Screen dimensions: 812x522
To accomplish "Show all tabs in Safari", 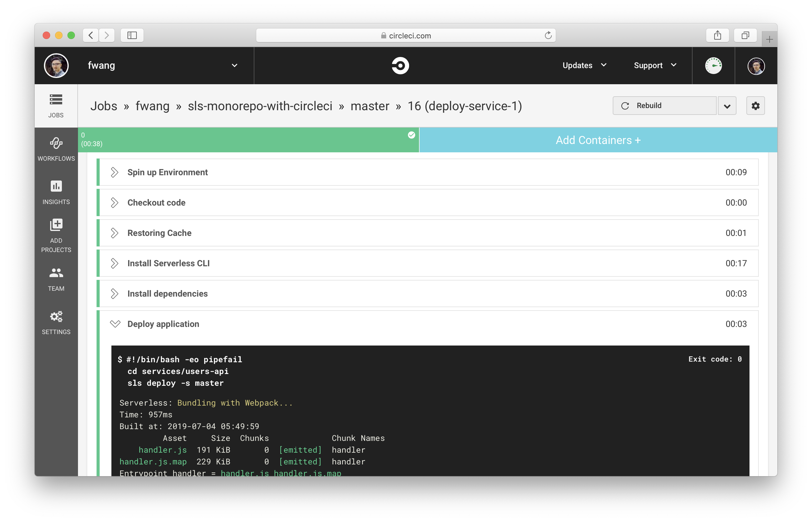I will pos(745,35).
